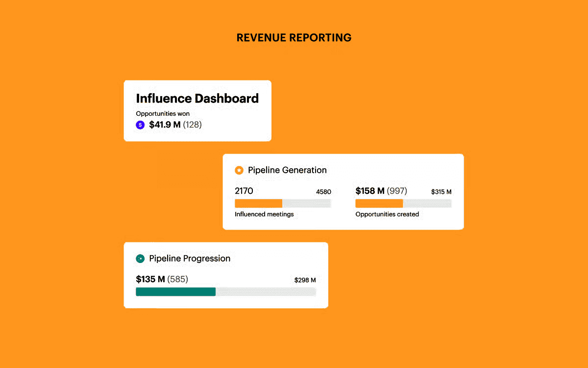Click the green Pipeline Progression icon
588x368 pixels.
tap(140, 259)
